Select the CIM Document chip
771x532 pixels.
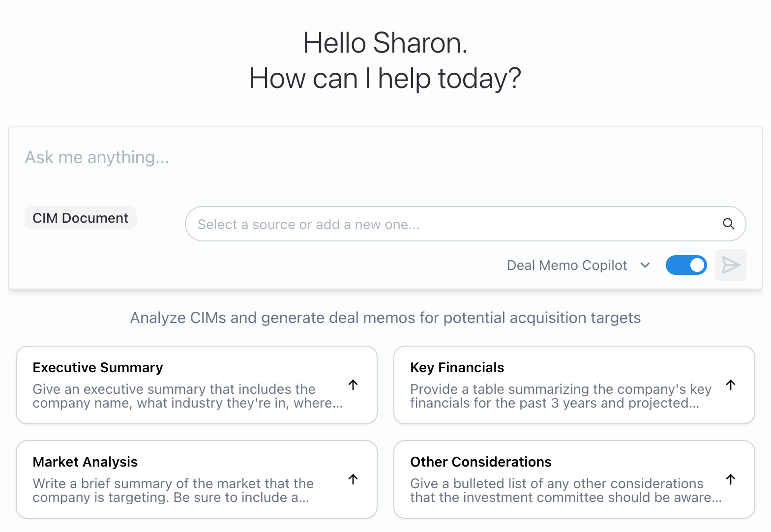[80, 218]
